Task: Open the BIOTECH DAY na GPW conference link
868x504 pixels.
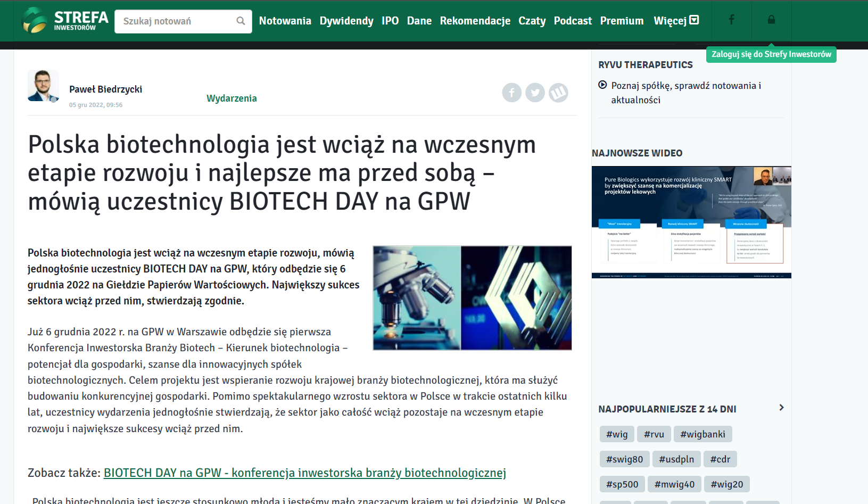Action: coord(304,473)
